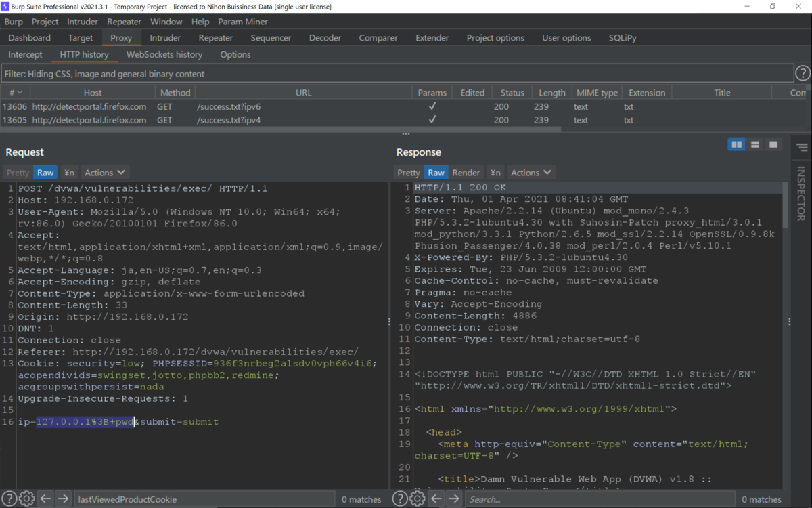Switch to the Intercept sub-tab

coord(25,54)
